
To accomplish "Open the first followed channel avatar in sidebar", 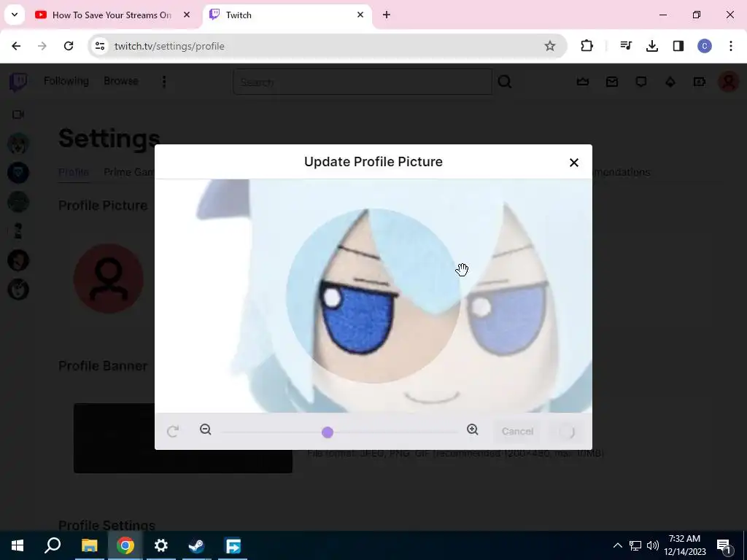I will pyautogui.click(x=18, y=144).
